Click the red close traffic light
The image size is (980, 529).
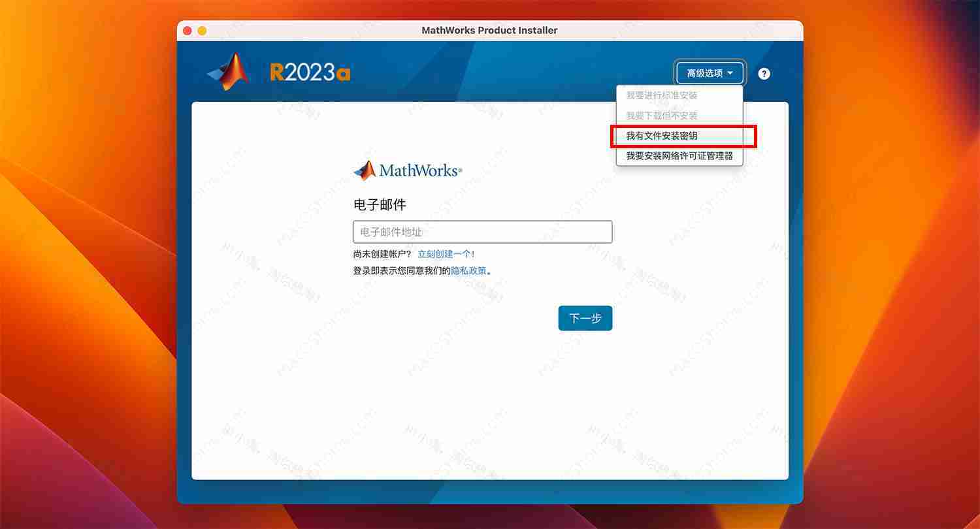pos(188,30)
